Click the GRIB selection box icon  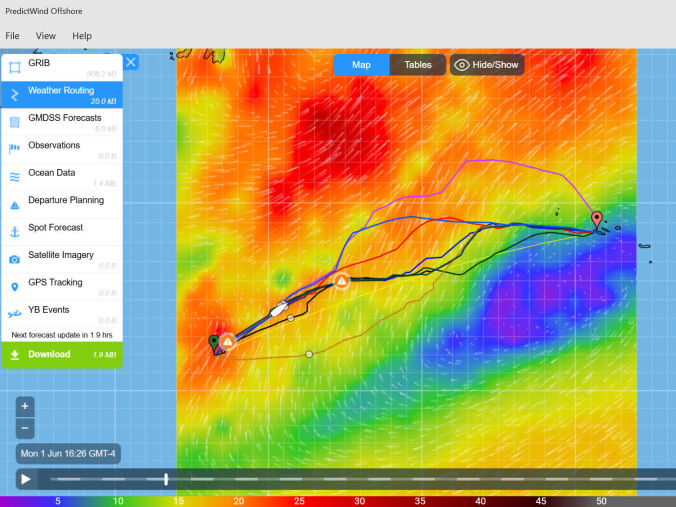(15, 67)
